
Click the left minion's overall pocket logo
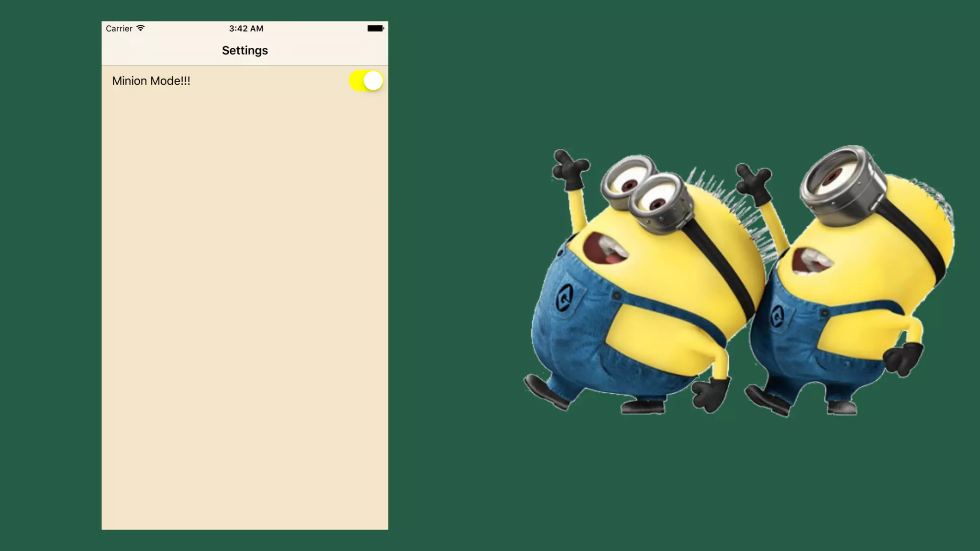tap(565, 298)
